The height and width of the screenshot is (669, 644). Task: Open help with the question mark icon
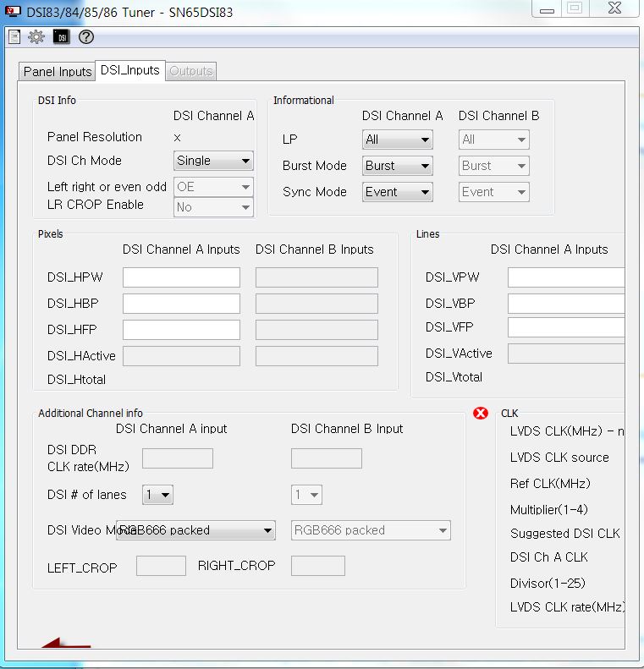click(86, 37)
